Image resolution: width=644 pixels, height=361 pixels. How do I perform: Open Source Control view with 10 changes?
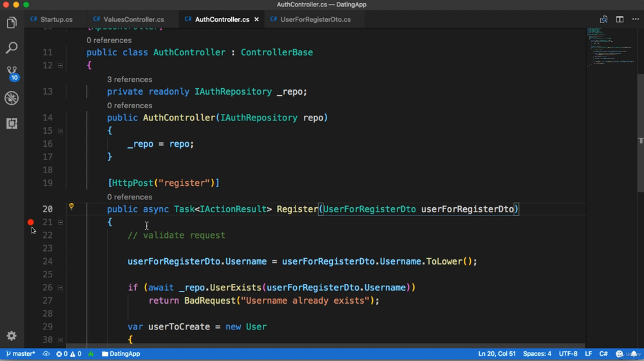12,73
